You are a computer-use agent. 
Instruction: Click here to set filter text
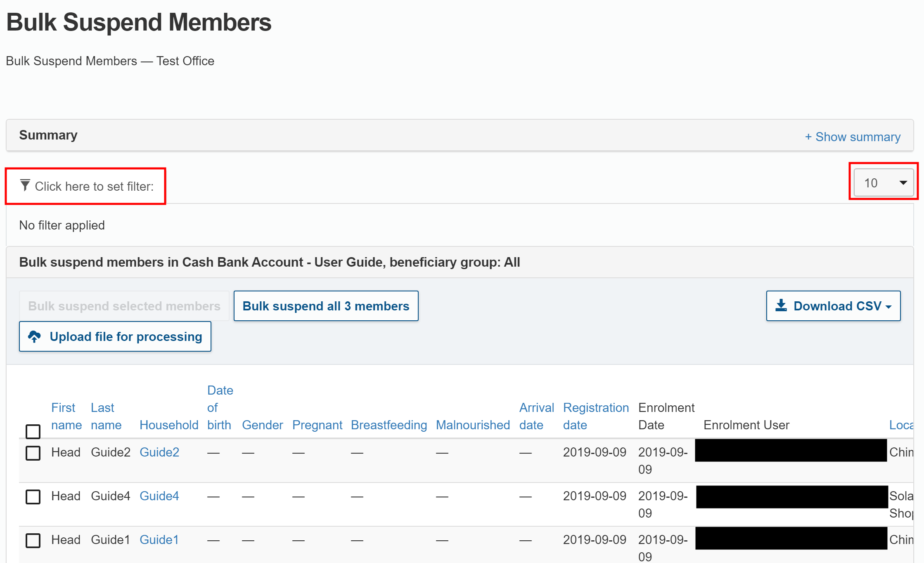(x=94, y=186)
